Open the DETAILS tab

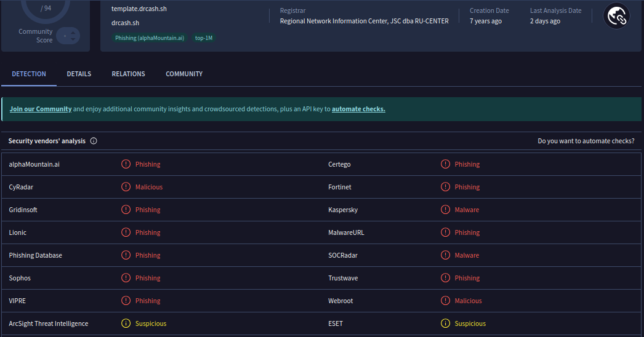click(x=79, y=74)
